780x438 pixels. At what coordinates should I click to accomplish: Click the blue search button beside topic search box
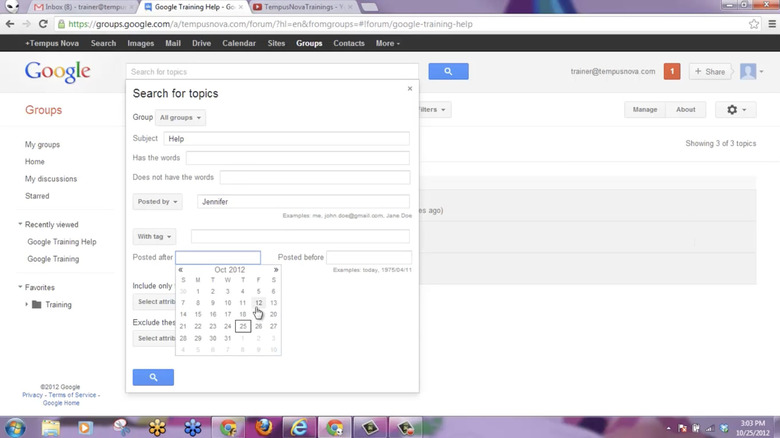click(x=448, y=71)
